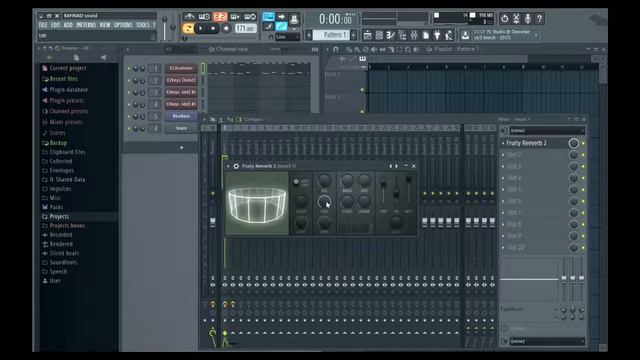Expand the Packs folder
Viewport: 640px width, 360px height.
click(x=56, y=207)
